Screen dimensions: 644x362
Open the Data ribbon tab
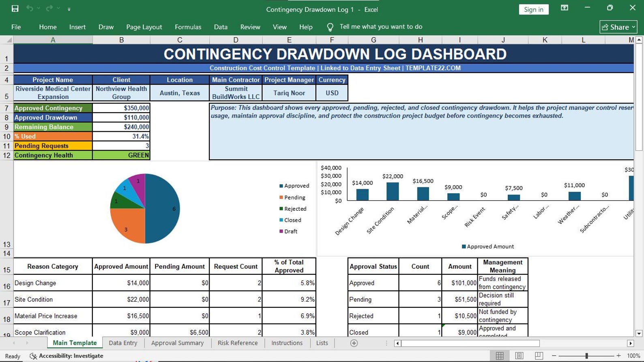tap(221, 27)
